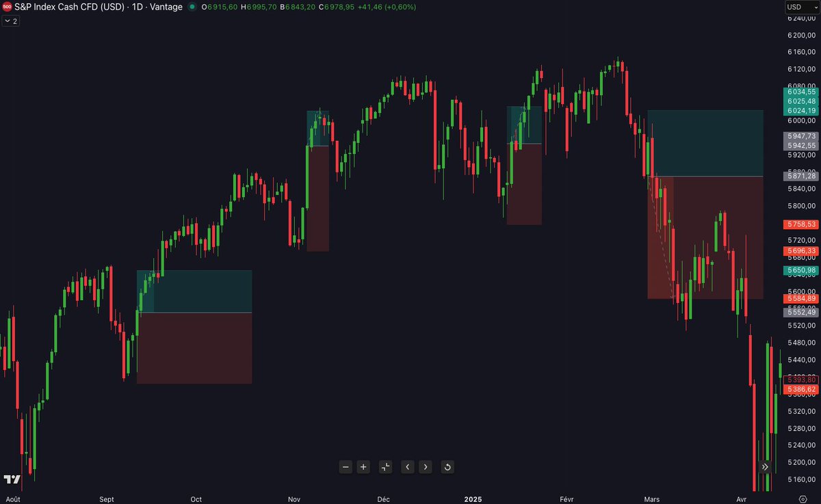Click the Févr label on time axis
The height and width of the screenshot is (504, 821).
567,499
